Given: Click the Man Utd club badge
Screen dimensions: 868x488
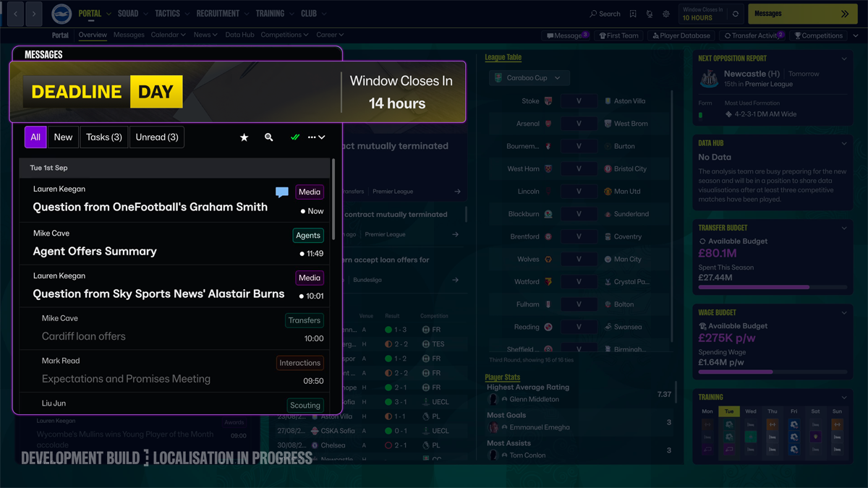Looking at the screenshot, I should tap(608, 192).
